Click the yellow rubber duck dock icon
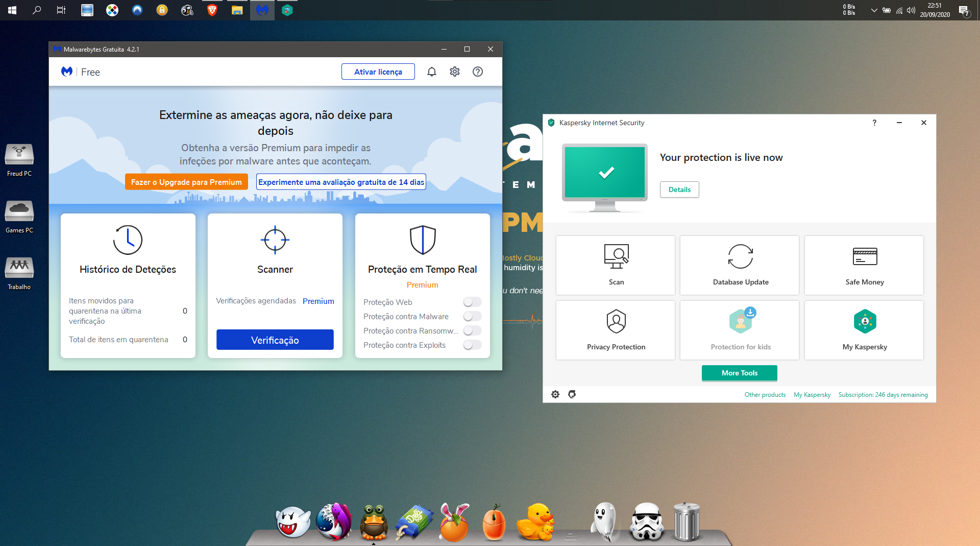The width and height of the screenshot is (980, 546). [535, 522]
